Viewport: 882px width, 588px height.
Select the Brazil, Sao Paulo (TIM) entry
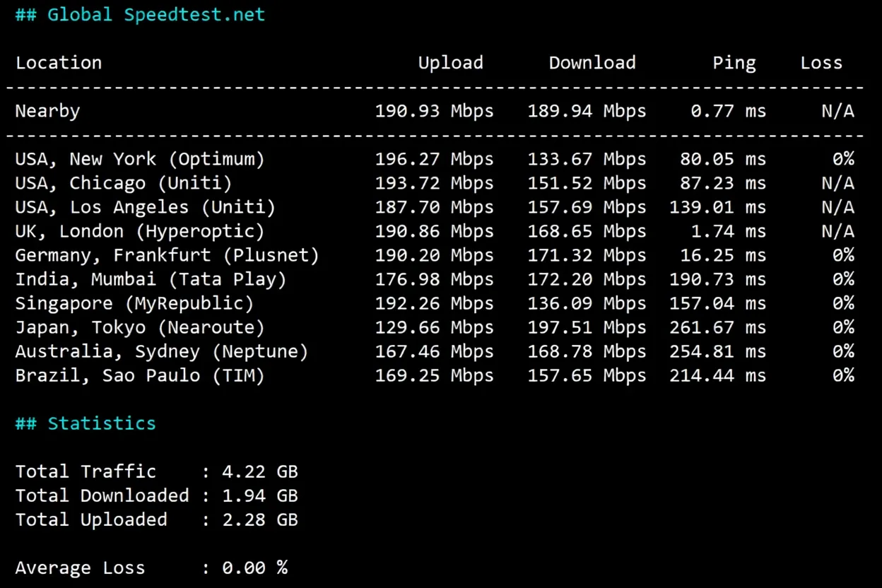[x=139, y=375]
